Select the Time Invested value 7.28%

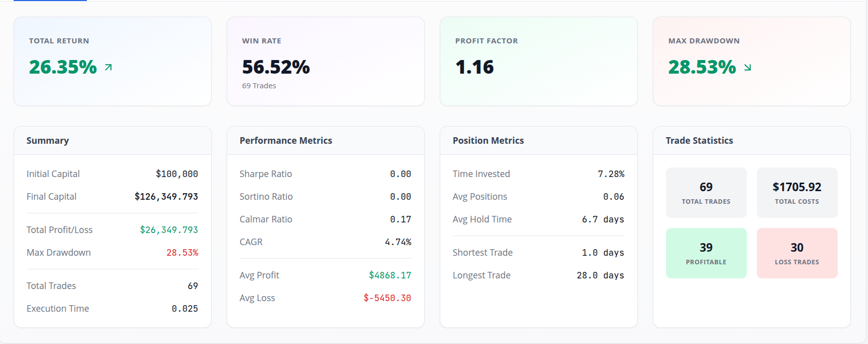[611, 174]
